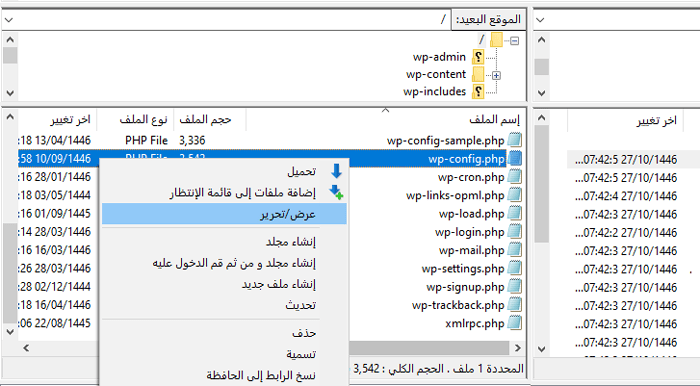Viewport: 700px width, 386px height.
Task: Click local pane list scrollbar down arrow
Action: tap(541, 349)
